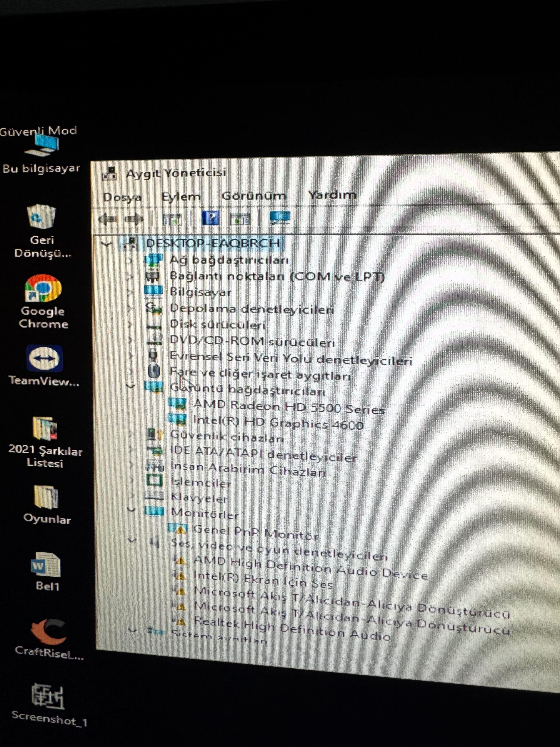Expand the Ağ bağdaştırıcıları chevron

tap(130, 261)
